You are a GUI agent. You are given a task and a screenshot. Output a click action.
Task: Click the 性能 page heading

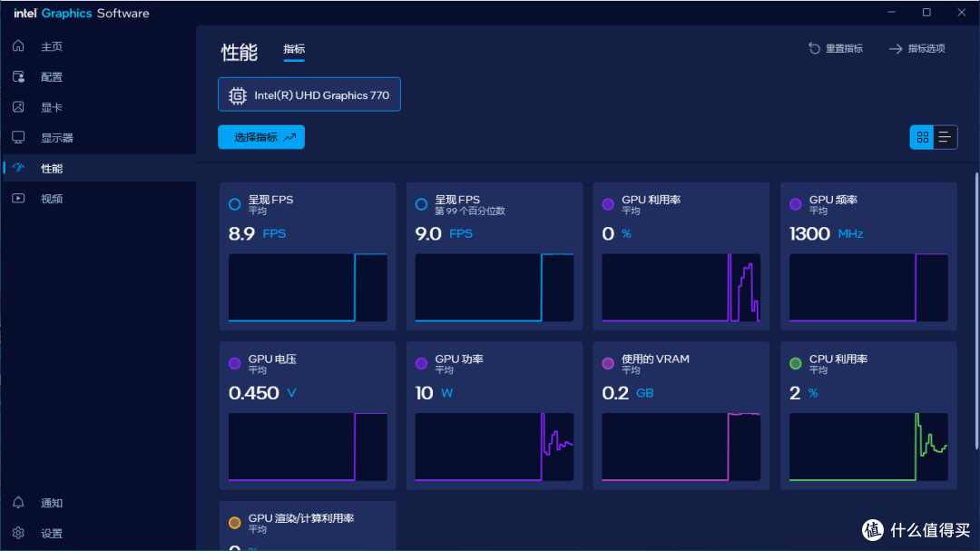pos(240,52)
